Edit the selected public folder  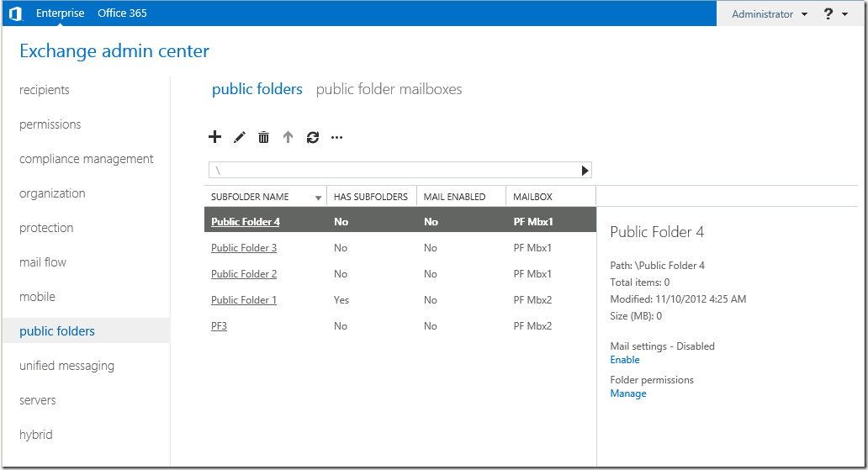tap(239, 137)
